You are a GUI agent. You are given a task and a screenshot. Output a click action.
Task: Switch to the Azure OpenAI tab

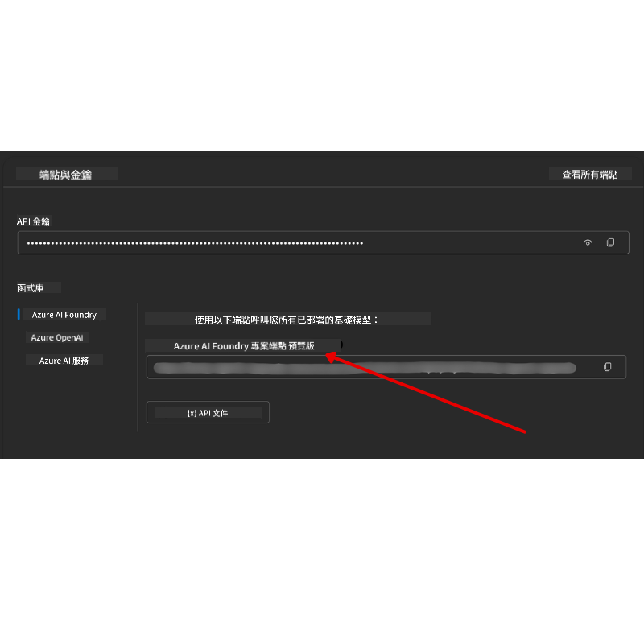[57, 337]
